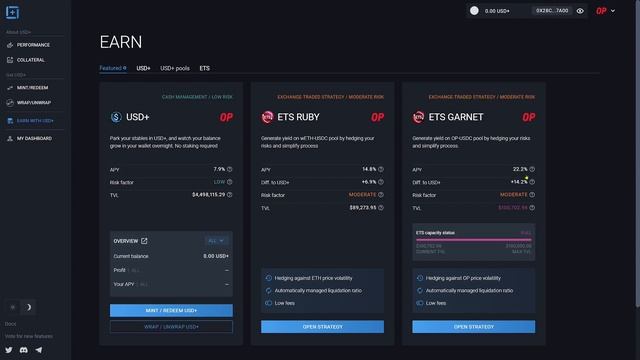Viewport: 640px width, 360px height.
Task: Click Current balance 0.00 USD+ value
Action: pyautogui.click(x=216, y=256)
